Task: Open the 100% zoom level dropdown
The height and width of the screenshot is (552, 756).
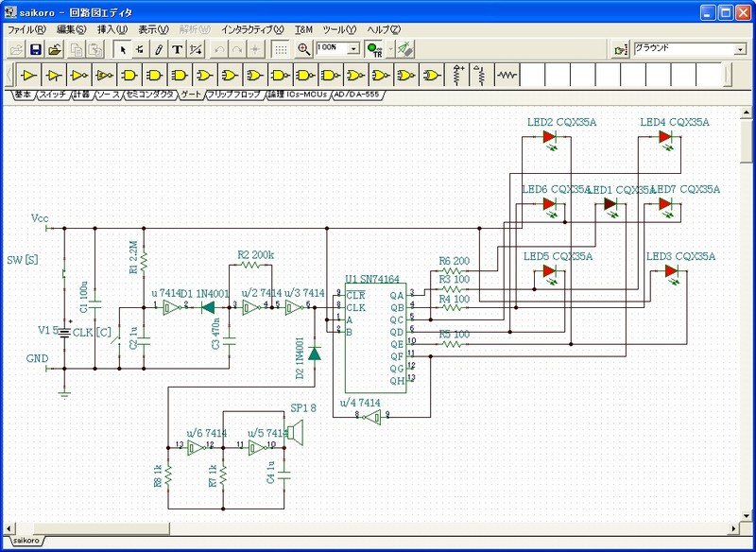Action: tap(353, 49)
